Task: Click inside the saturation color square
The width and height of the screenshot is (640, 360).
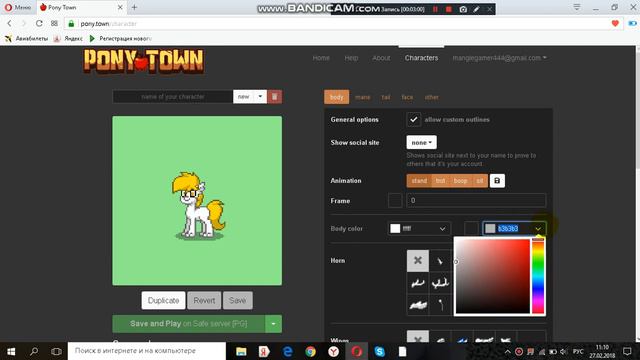Action: point(493,276)
